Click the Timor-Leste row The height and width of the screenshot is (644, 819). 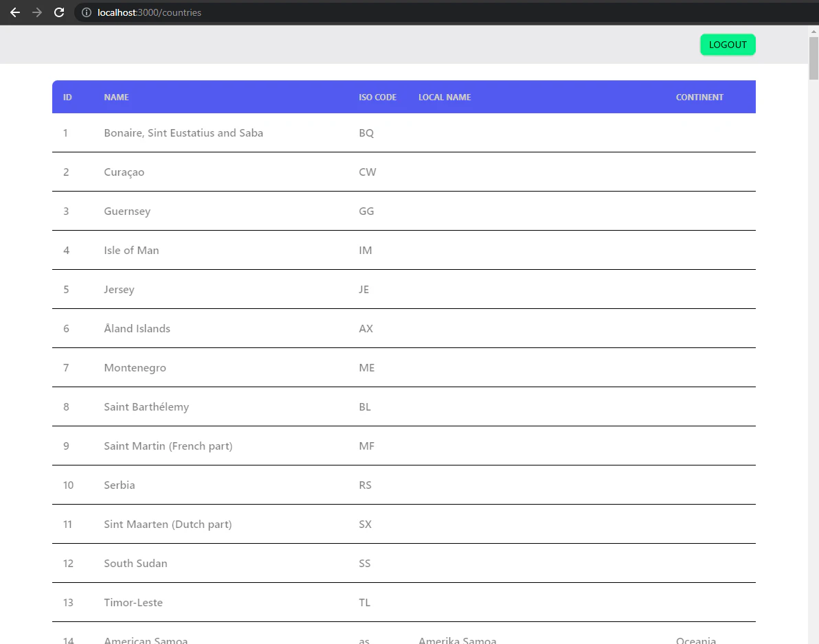pos(275,602)
